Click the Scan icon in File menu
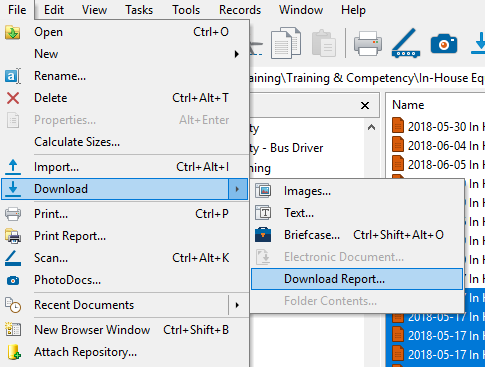Image resolution: width=485 pixels, height=367 pixels. point(13,258)
